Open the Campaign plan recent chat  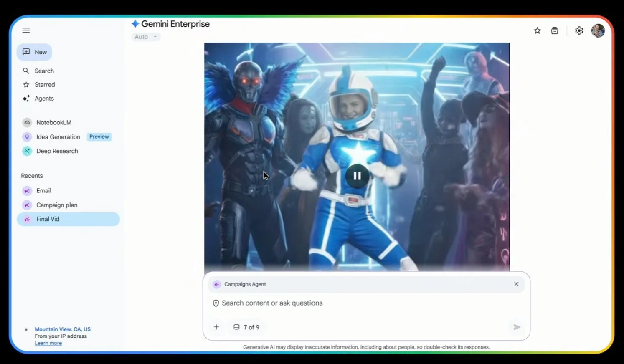68,205
